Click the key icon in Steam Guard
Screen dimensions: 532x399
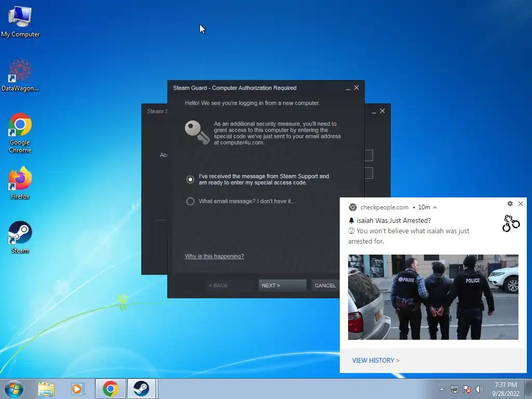[x=197, y=132]
